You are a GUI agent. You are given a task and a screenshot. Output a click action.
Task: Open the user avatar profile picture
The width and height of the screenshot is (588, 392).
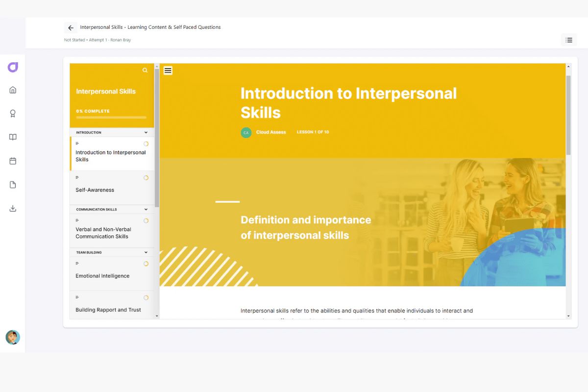coord(13,337)
